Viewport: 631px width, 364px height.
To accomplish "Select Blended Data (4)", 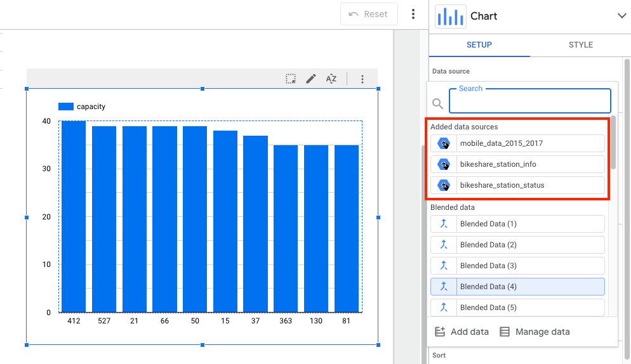I will coord(517,287).
